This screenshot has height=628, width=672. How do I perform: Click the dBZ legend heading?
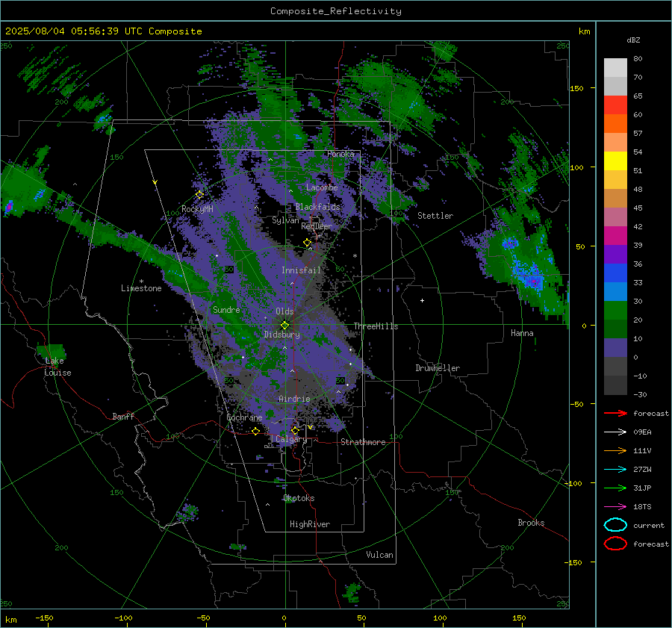(633, 40)
